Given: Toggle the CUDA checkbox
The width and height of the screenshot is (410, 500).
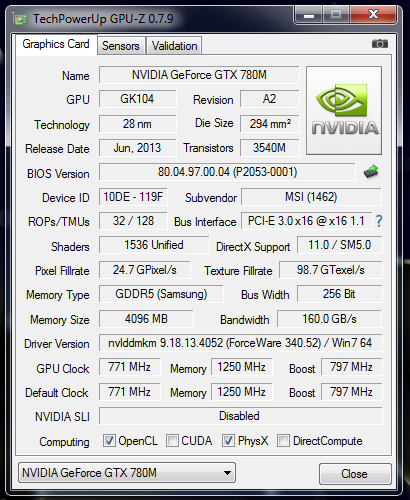Looking at the screenshot, I should coord(172,440).
